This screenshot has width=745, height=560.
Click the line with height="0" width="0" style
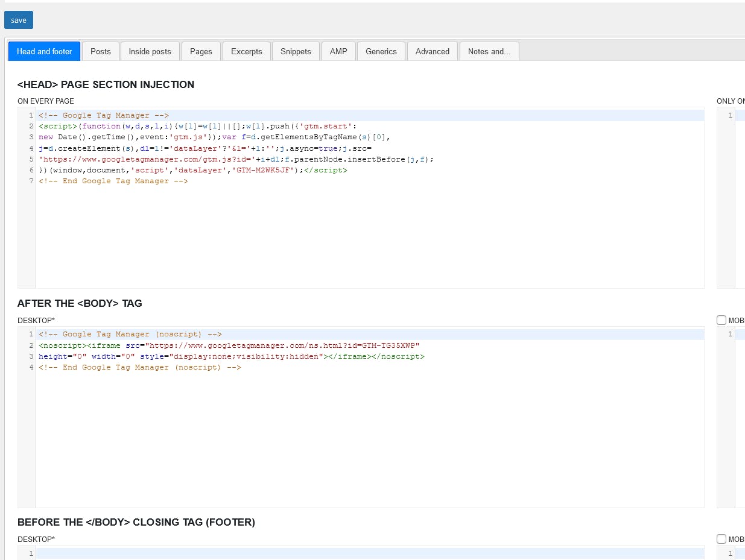(x=232, y=356)
